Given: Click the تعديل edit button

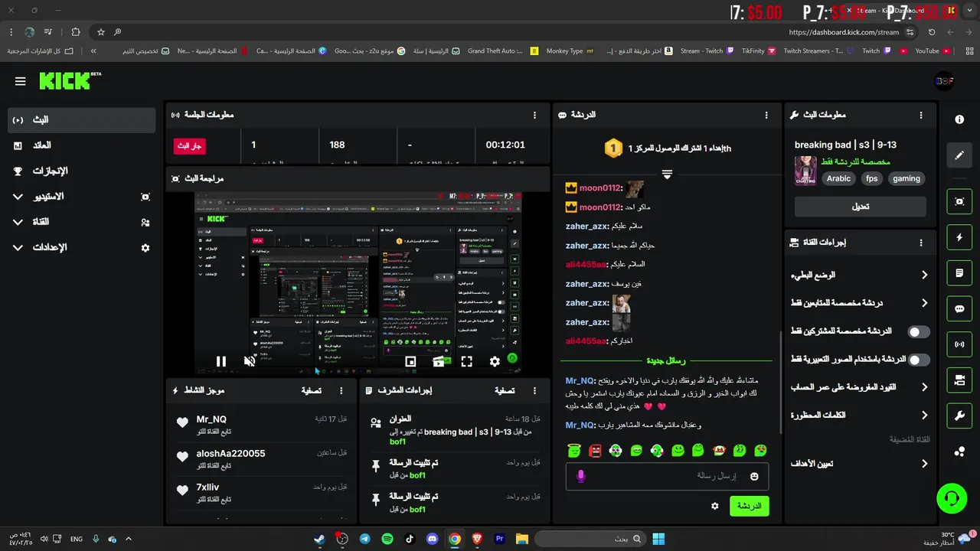Looking at the screenshot, I should point(861,207).
